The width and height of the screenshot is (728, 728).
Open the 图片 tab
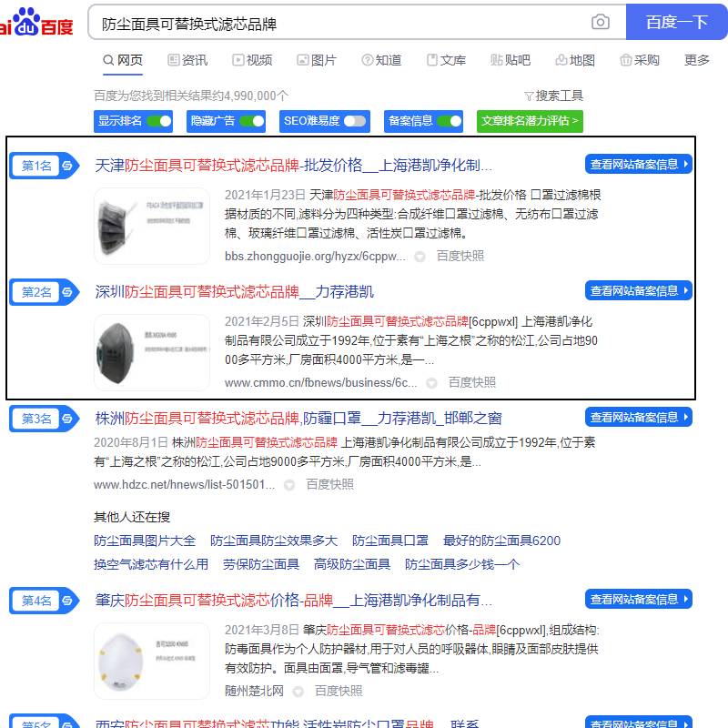click(317, 60)
